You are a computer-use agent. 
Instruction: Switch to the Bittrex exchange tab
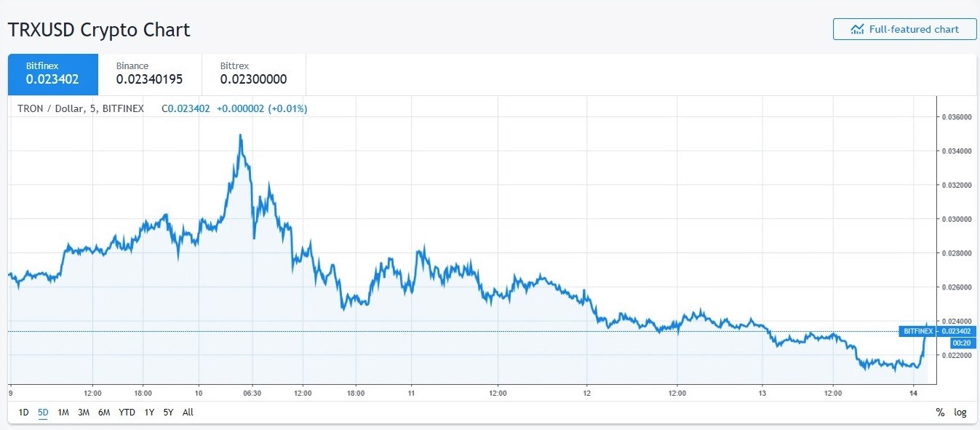(x=253, y=73)
